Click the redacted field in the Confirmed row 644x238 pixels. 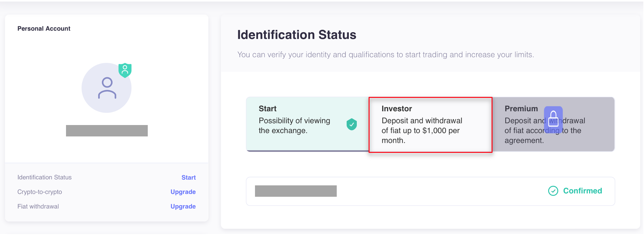tap(296, 191)
